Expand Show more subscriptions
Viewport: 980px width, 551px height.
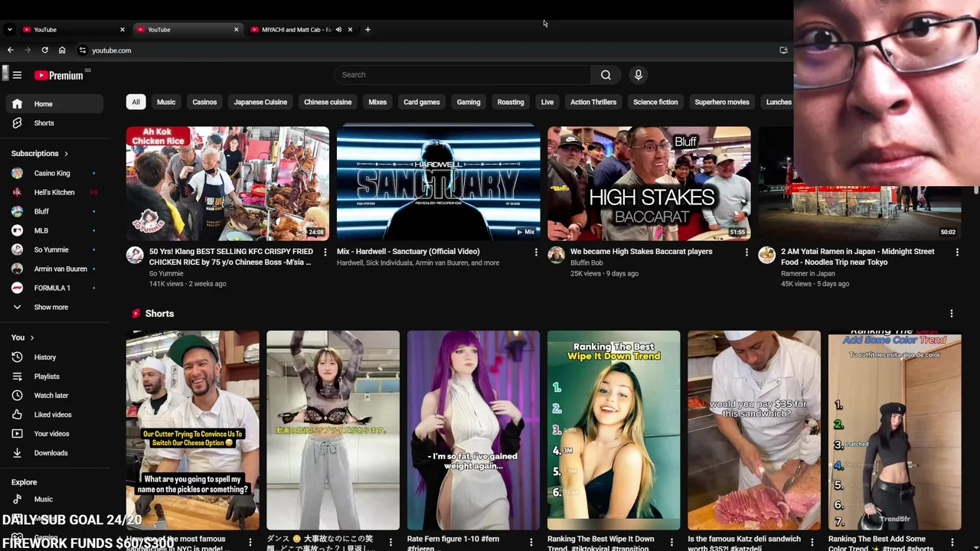point(54,308)
